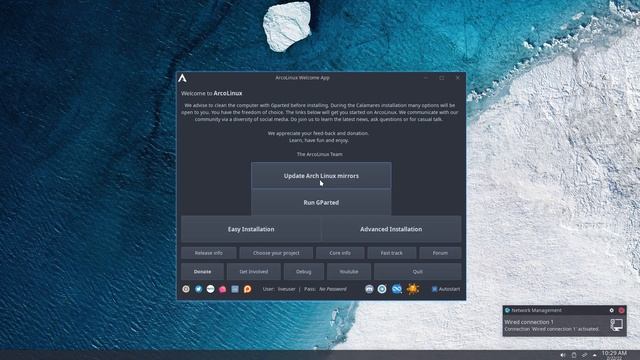Dismiss the Network Management notification
Viewport: 640px width, 360px height.
621,310
